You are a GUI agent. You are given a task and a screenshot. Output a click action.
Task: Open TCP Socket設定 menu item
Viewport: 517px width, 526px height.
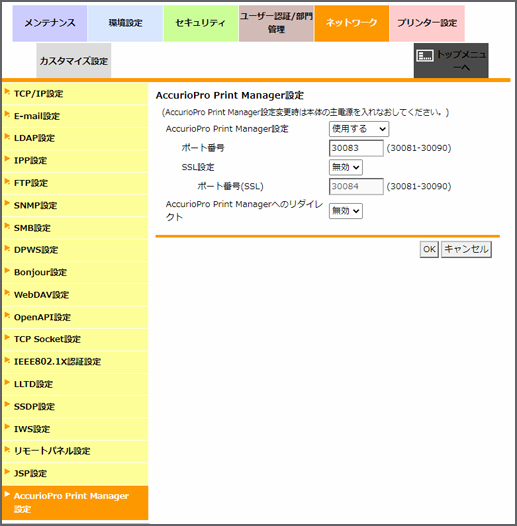coord(75,339)
